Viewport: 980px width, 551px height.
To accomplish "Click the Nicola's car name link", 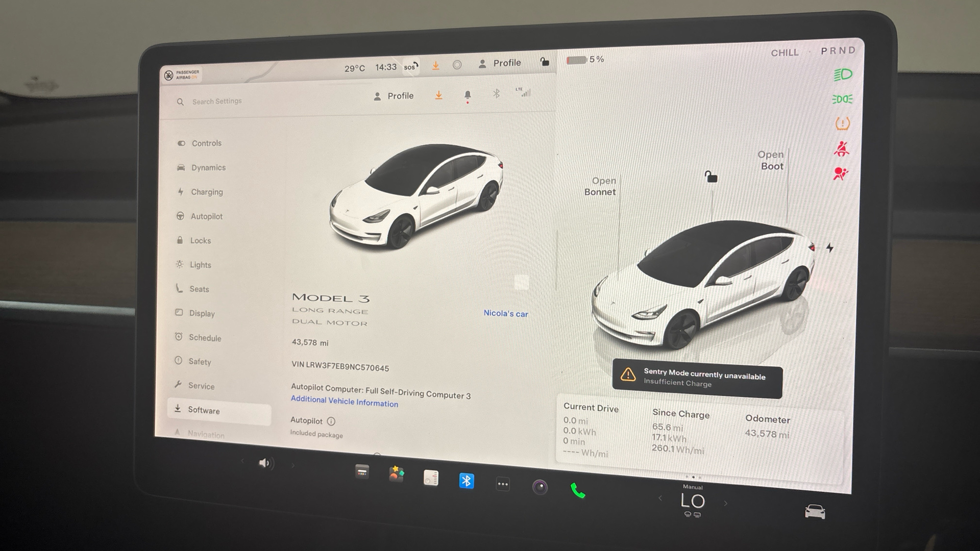I will click(x=506, y=313).
